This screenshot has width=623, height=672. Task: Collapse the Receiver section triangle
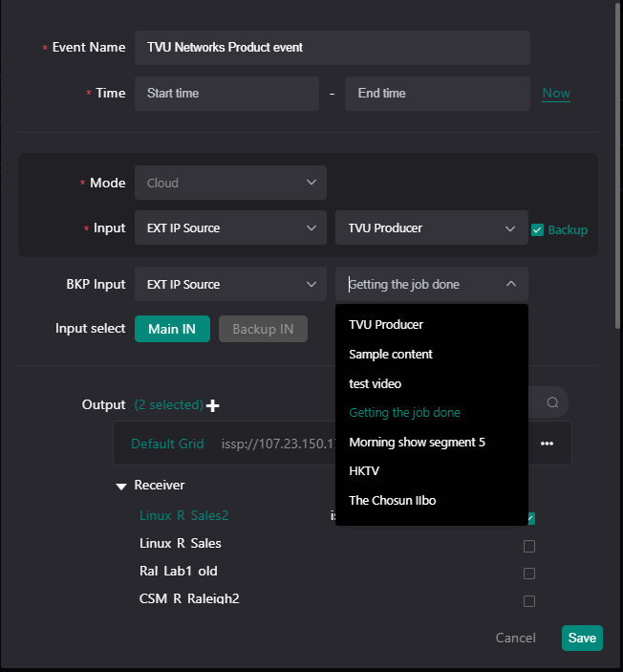click(121, 487)
